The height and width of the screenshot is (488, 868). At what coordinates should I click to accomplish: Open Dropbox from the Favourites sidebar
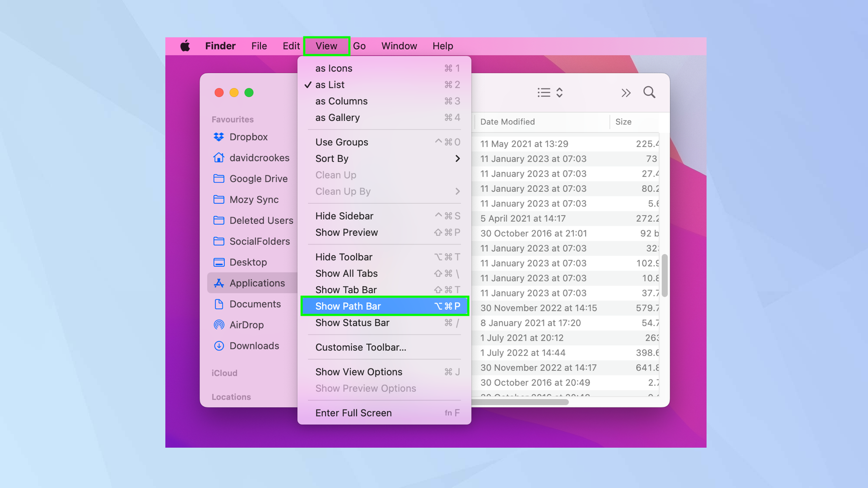point(249,137)
